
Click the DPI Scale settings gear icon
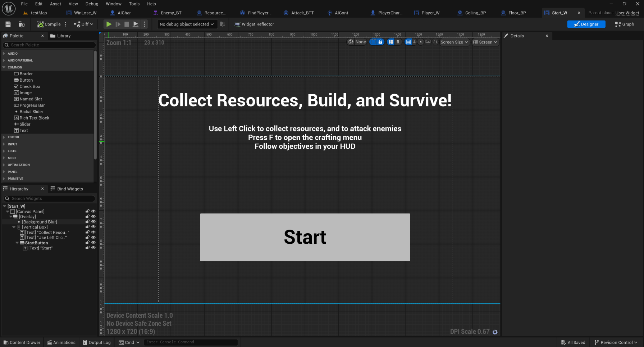[x=495, y=332]
